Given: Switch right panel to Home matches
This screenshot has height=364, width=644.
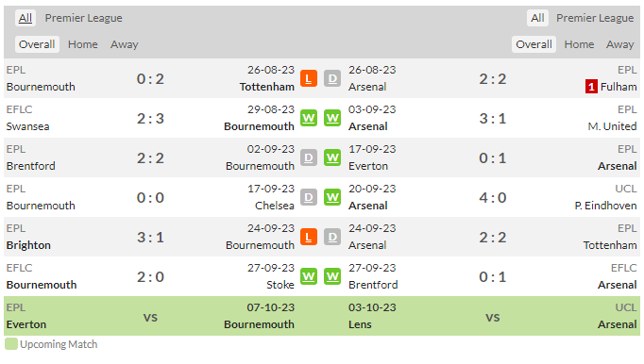Looking at the screenshot, I should point(579,44).
